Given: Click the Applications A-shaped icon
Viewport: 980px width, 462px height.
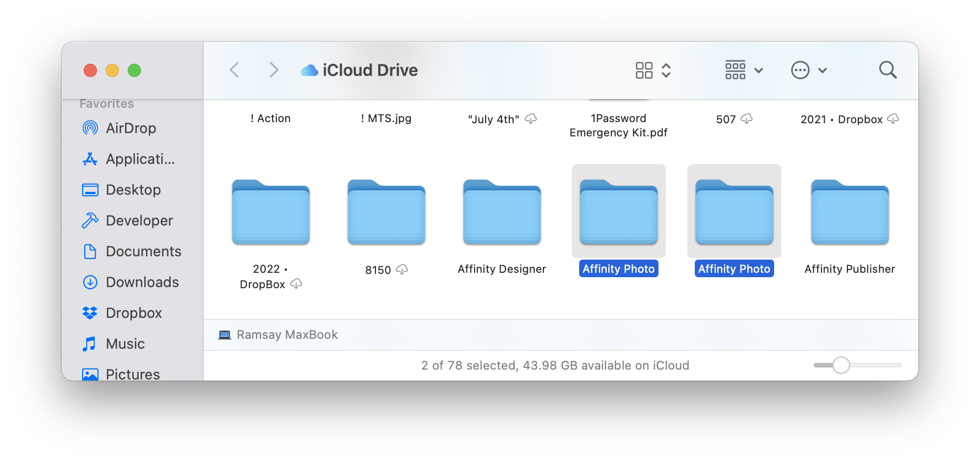Looking at the screenshot, I should coord(90,159).
